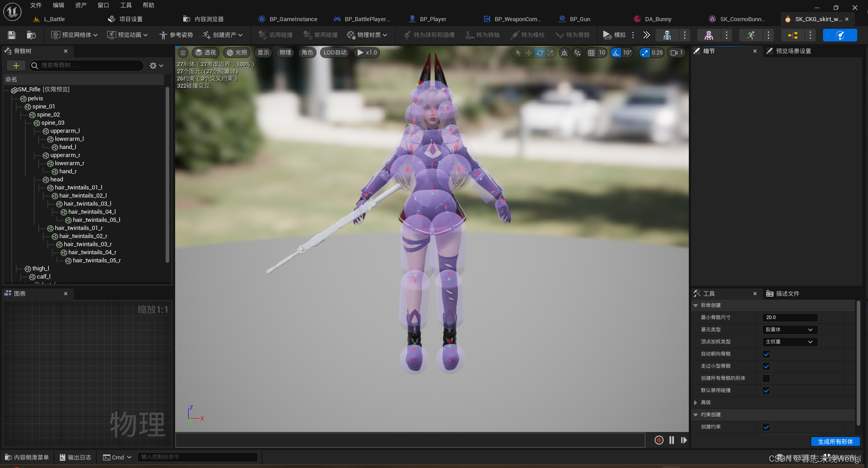The height and width of the screenshot is (468, 868).
Task: Toggle 创建约束 checkbox
Action: pos(766,427)
